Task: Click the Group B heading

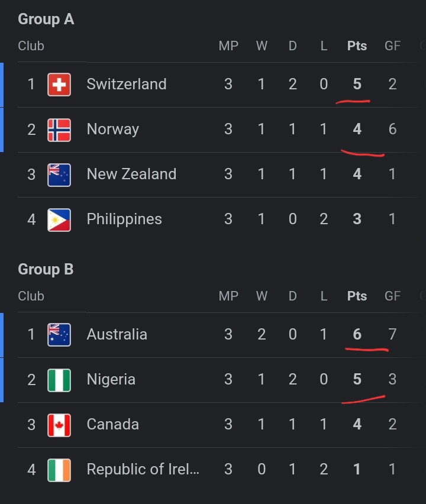Action: pos(46,269)
